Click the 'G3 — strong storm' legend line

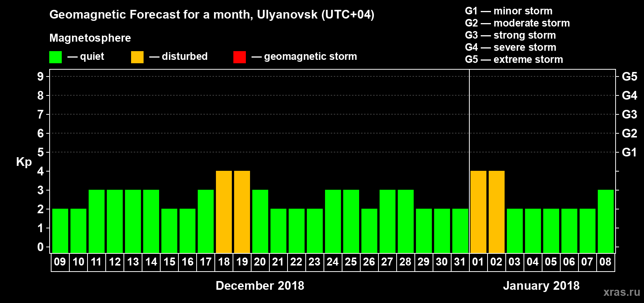[x=511, y=35]
